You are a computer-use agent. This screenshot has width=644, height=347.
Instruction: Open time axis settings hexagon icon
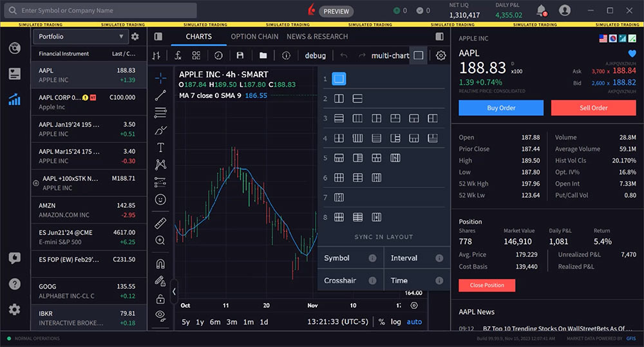click(x=414, y=305)
